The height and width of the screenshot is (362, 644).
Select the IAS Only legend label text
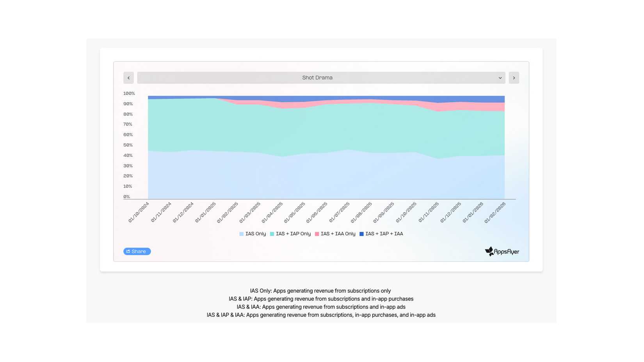[256, 234]
